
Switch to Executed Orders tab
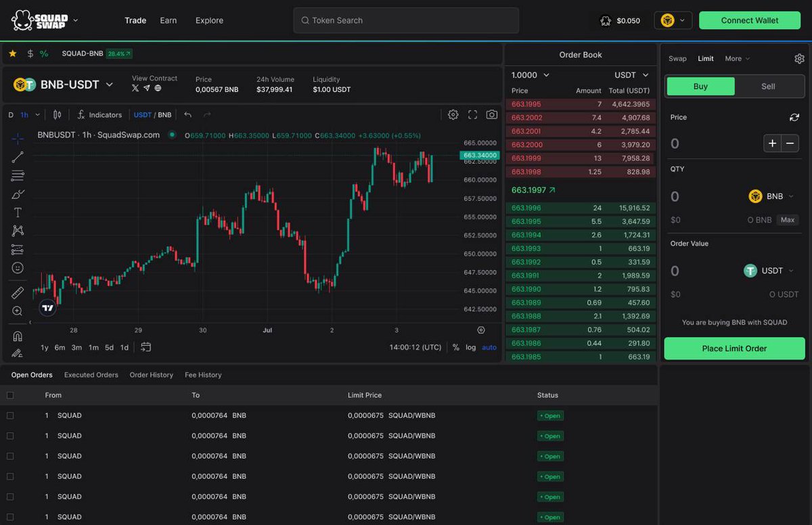[x=91, y=375]
